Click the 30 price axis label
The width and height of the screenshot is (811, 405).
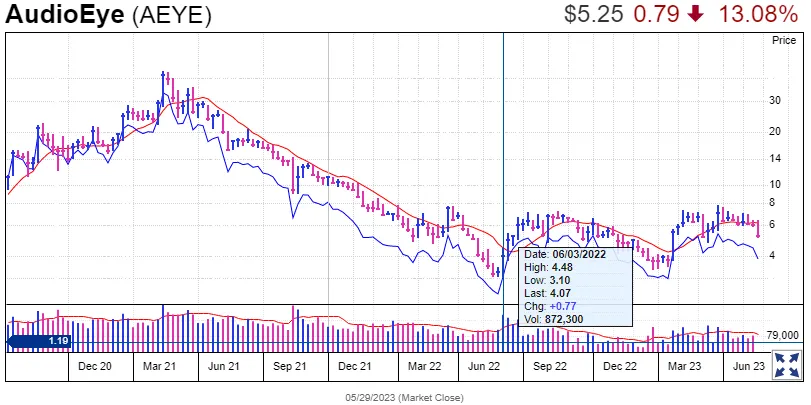point(775,100)
